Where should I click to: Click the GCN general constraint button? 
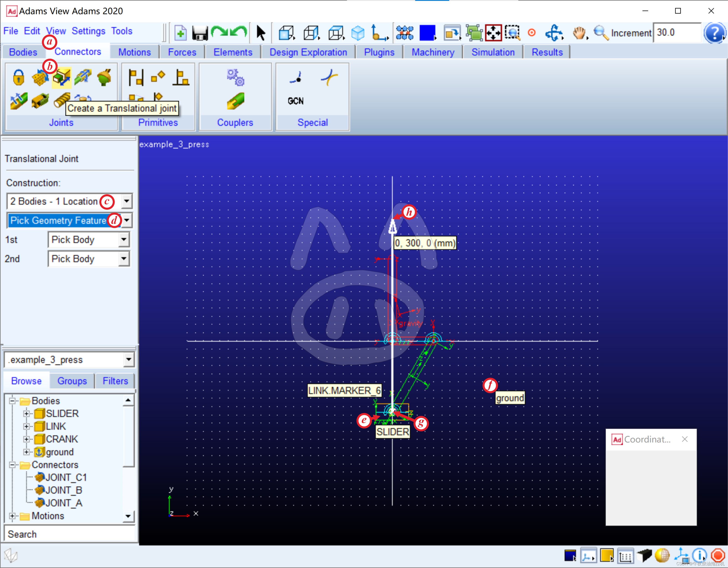click(296, 101)
